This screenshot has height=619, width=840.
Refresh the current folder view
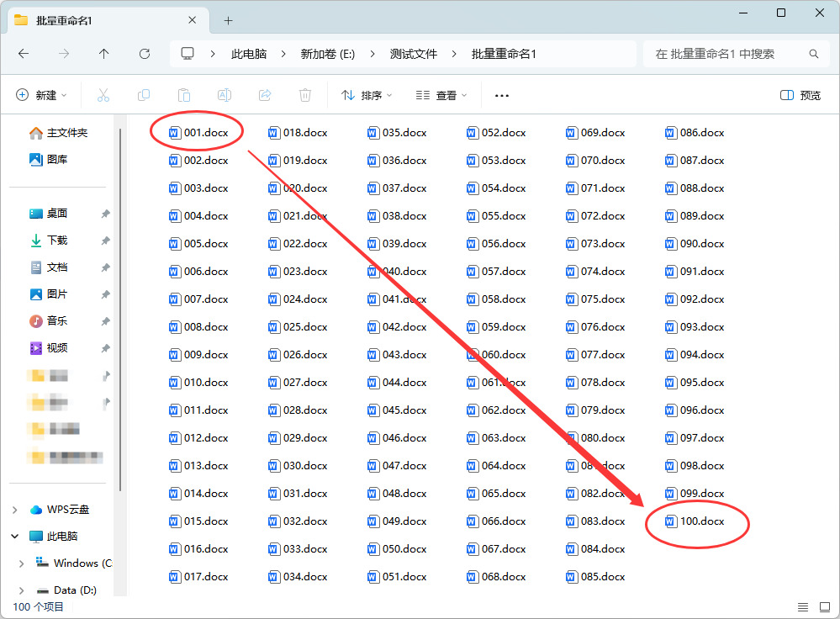tap(144, 54)
